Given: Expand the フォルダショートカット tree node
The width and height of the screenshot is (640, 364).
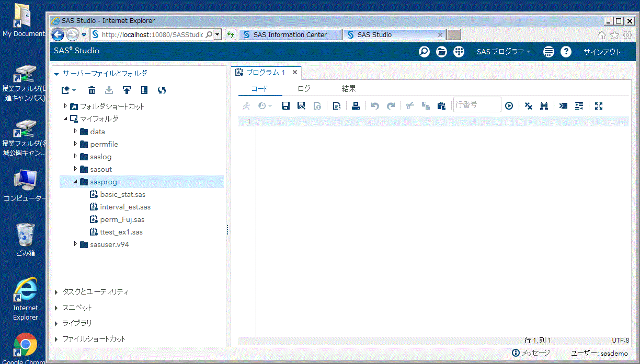Looking at the screenshot, I should (x=65, y=106).
